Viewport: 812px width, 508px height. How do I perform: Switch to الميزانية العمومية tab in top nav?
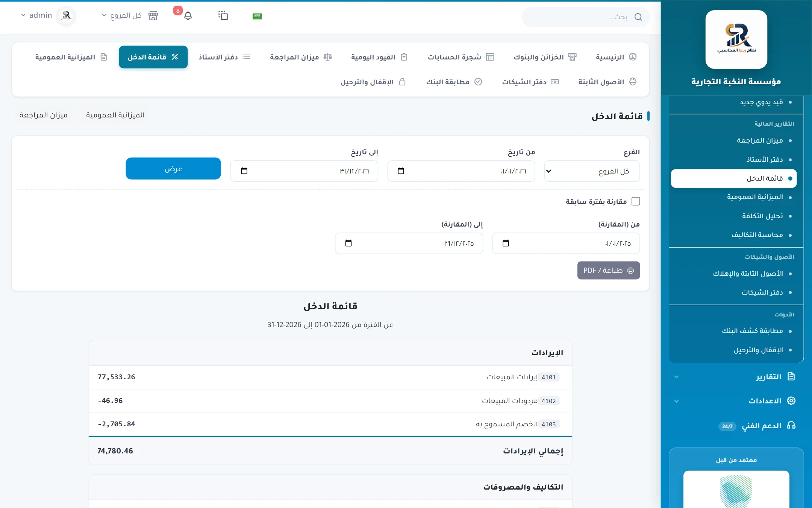71,57
